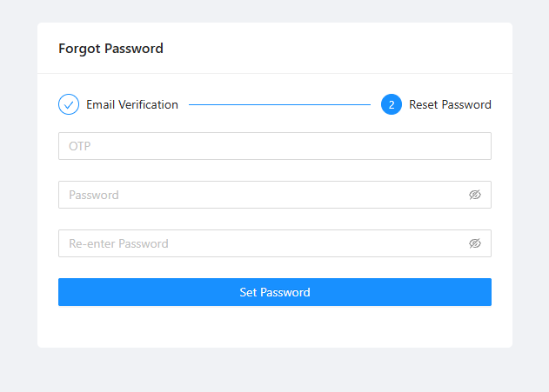Click the Forgot Password heading
The width and height of the screenshot is (549, 392).
pos(110,49)
